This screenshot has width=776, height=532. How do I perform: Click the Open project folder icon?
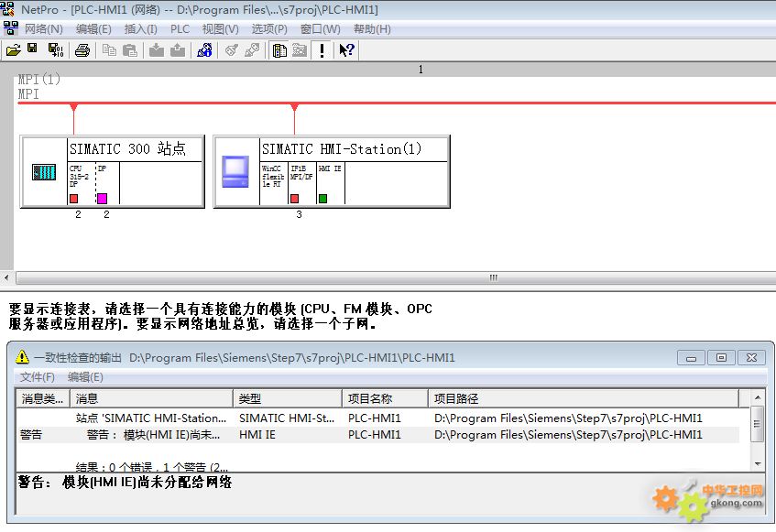14,50
